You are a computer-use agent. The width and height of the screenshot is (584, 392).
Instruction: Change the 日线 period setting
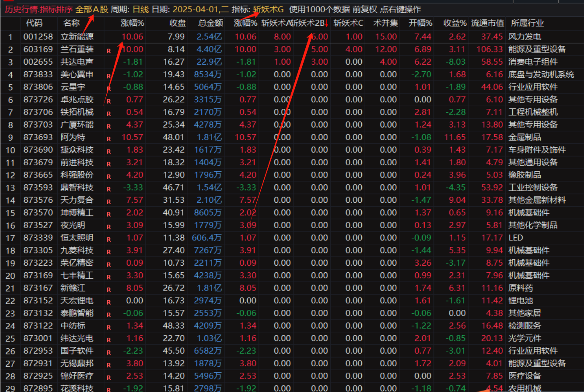point(141,9)
